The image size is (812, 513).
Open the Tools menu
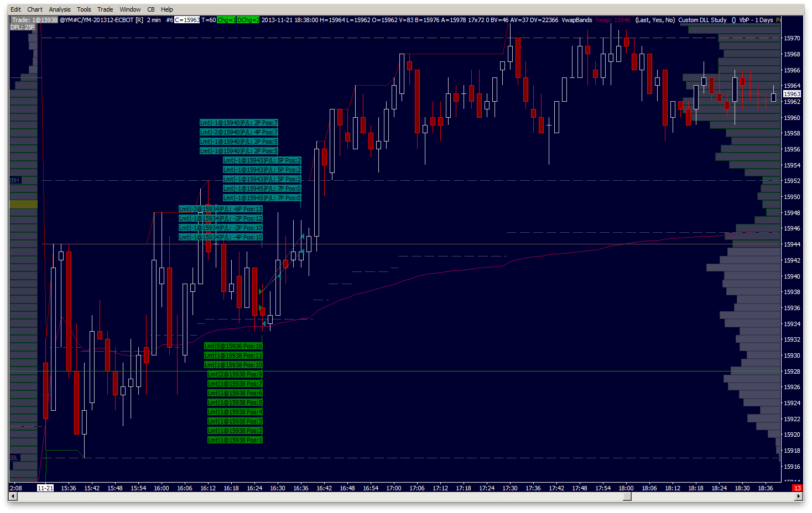pyautogui.click(x=84, y=9)
